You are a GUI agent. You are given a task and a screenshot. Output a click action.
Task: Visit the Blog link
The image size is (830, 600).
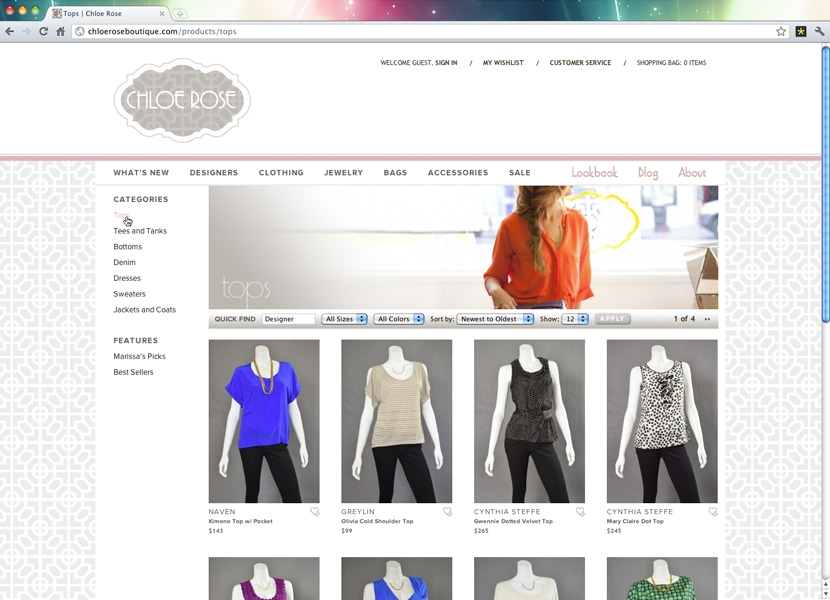tap(648, 173)
